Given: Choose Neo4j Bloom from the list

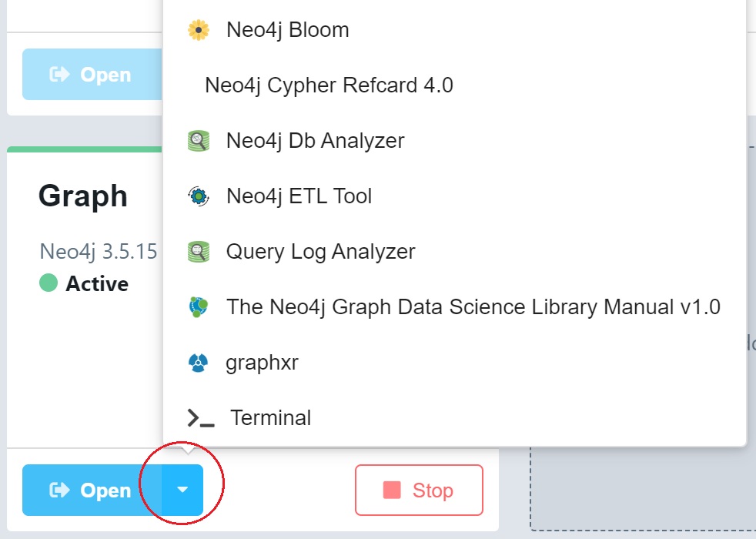Looking at the screenshot, I should click(455, 30).
